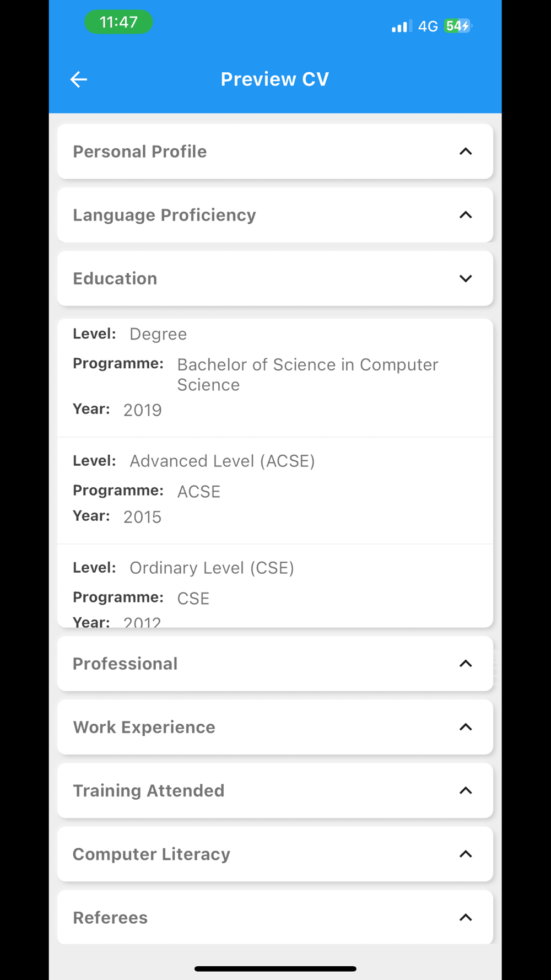Viewport: 551px width, 980px height.
Task: Tap the cellular signal bars icon
Action: coord(402,26)
